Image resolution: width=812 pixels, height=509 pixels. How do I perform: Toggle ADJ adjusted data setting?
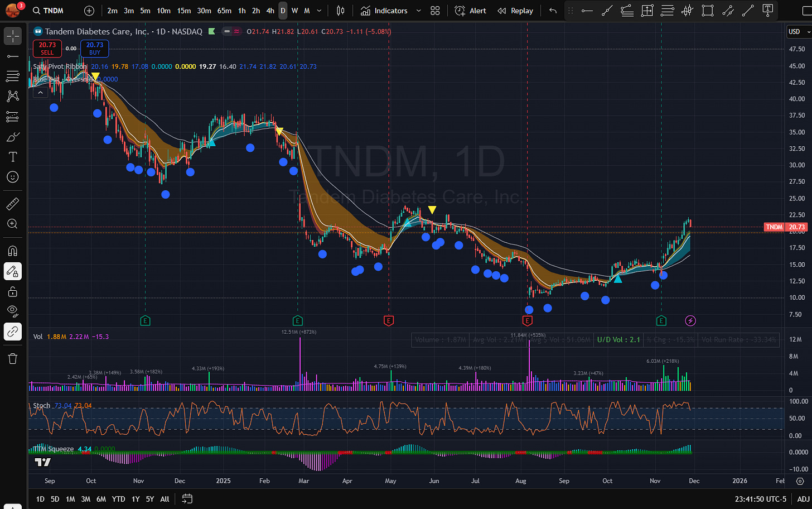(x=803, y=499)
